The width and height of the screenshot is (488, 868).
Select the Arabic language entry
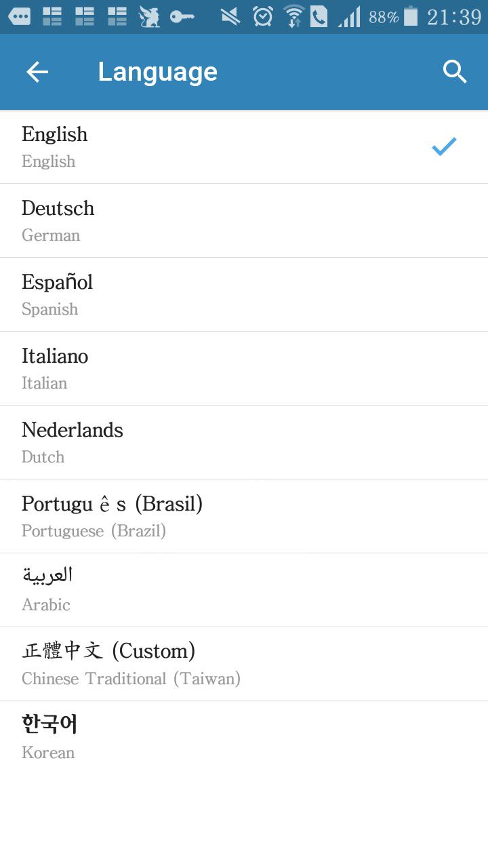(203, 590)
